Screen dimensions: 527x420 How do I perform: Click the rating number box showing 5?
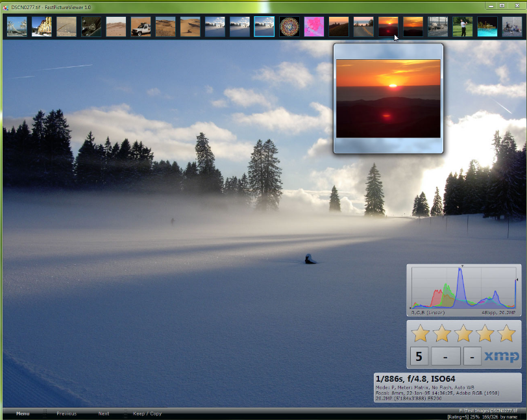click(419, 356)
